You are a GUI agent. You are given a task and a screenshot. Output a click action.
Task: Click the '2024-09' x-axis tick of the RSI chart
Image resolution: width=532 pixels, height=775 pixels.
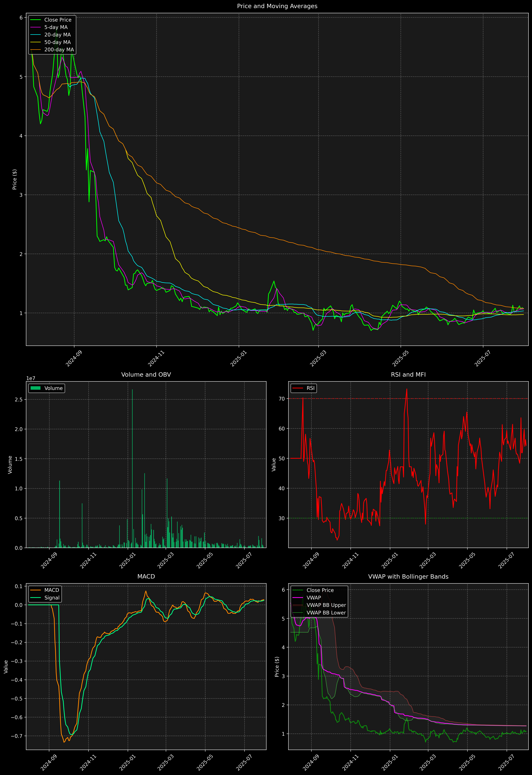click(x=311, y=560)
